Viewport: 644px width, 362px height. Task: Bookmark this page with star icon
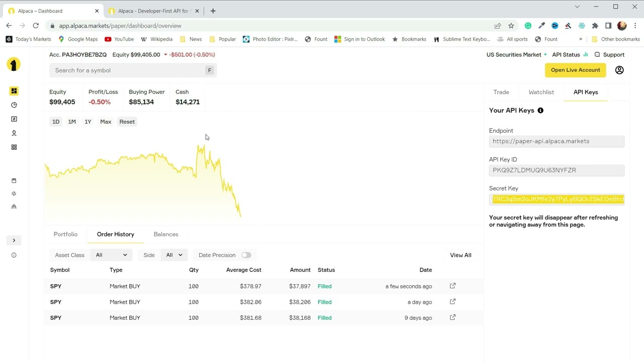pyautogui.click(x=511, y=26)
